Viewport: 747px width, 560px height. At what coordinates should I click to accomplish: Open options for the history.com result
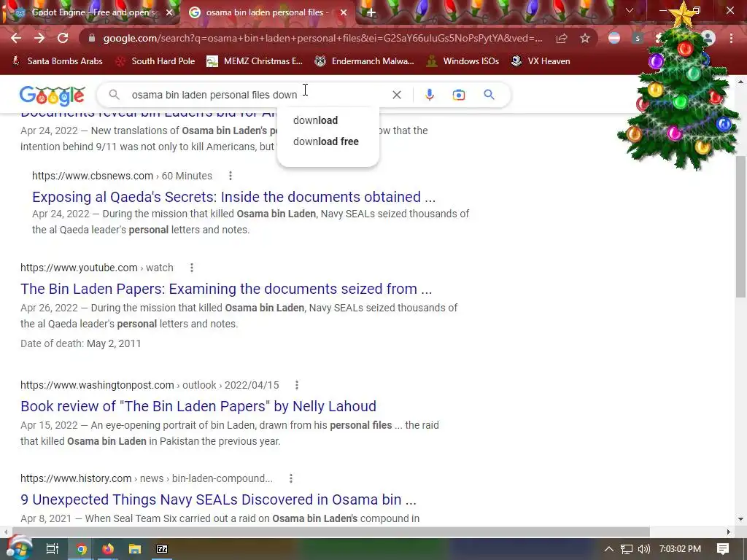290,478
